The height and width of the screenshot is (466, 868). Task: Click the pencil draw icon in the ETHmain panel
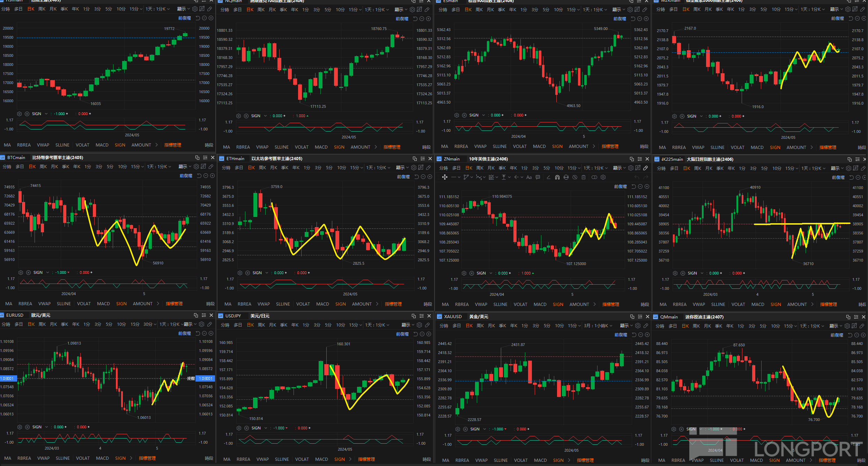tap(429, 168)
